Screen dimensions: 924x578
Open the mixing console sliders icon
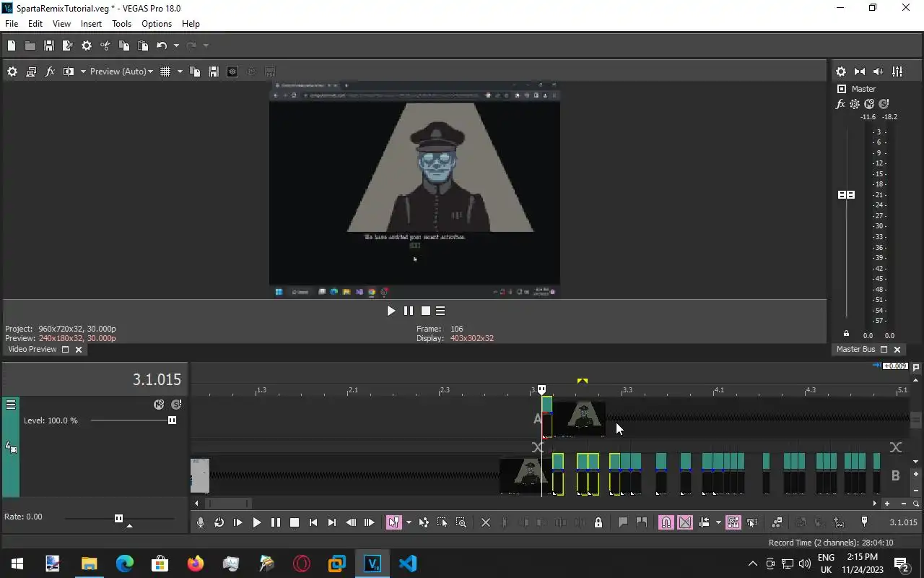[897, 72]
